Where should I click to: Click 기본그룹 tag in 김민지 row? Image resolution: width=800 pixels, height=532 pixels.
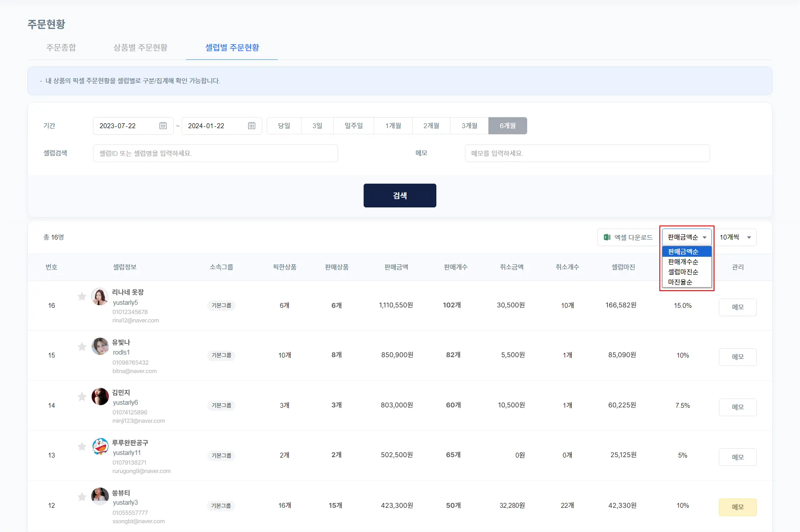tap(221, 406)
